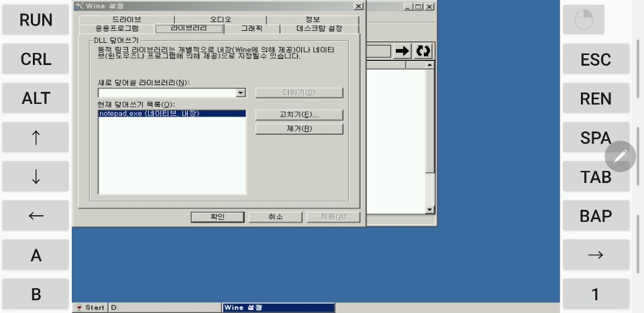This screenshot has height=313, width=644.
Task: Tap the RUN key
Action: (36, 19)
